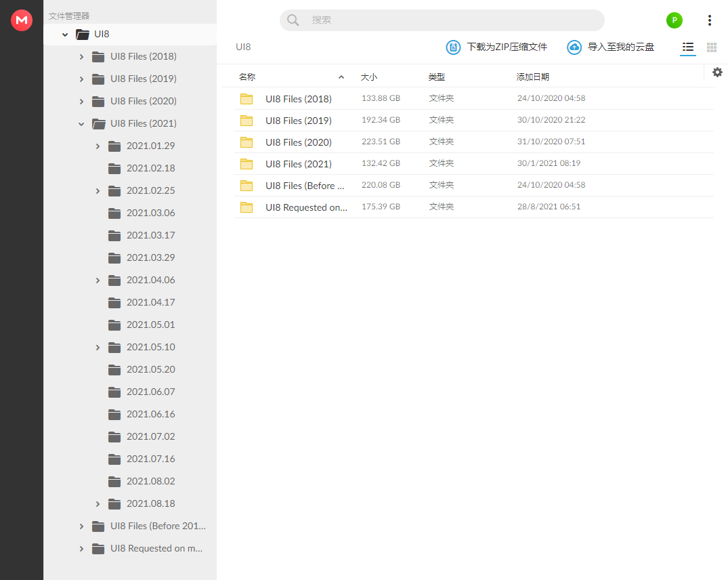Click folder icon of UI8 Files (2018) row
728x580 pixels.
pos(246,98)
